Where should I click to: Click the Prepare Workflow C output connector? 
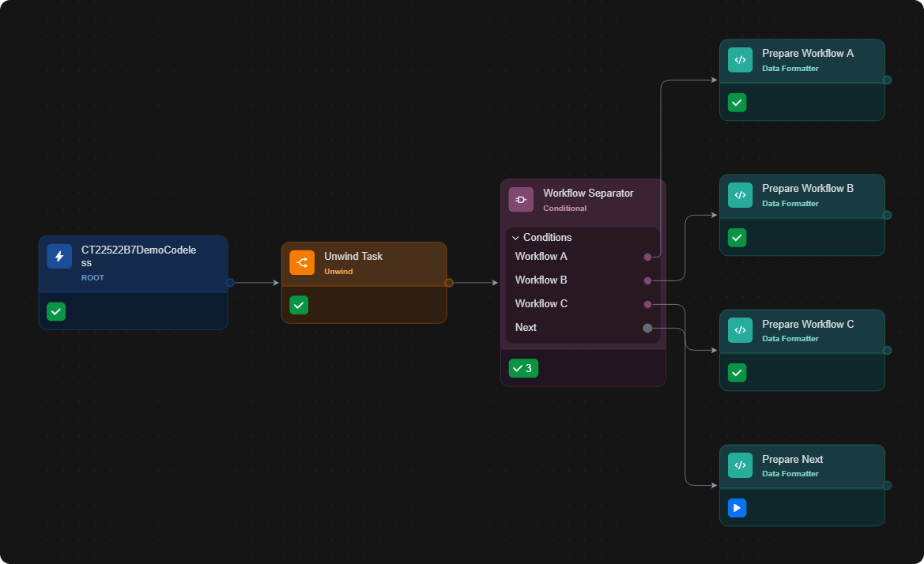coord(887,350)
